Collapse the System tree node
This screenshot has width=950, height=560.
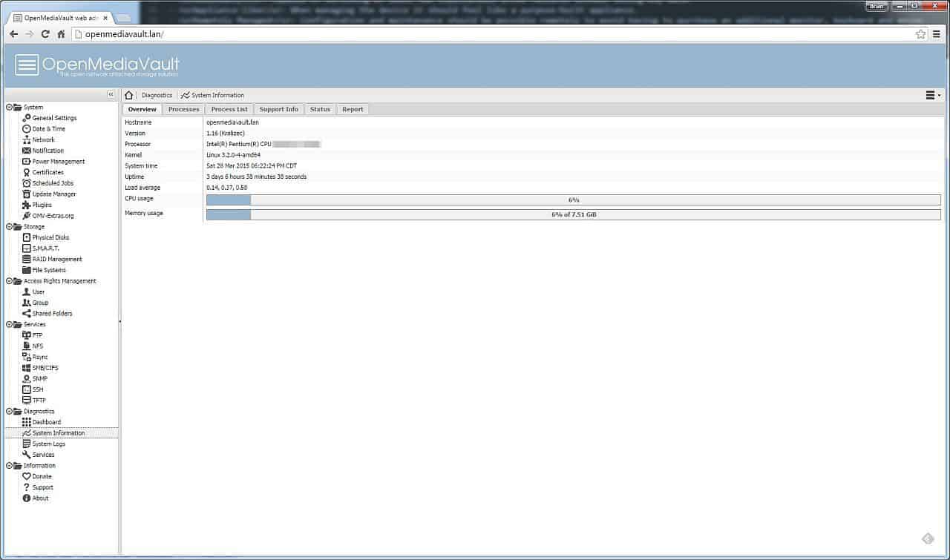coord(9,108)
